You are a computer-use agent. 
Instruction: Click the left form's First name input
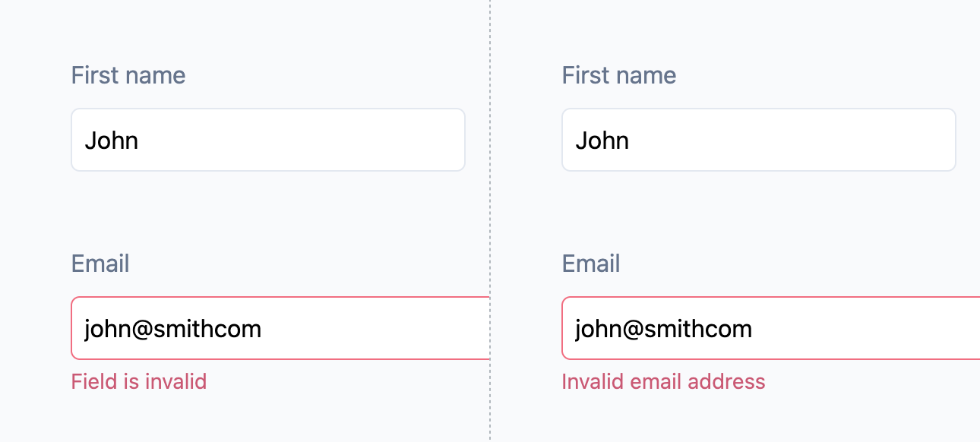pos(267,140)
